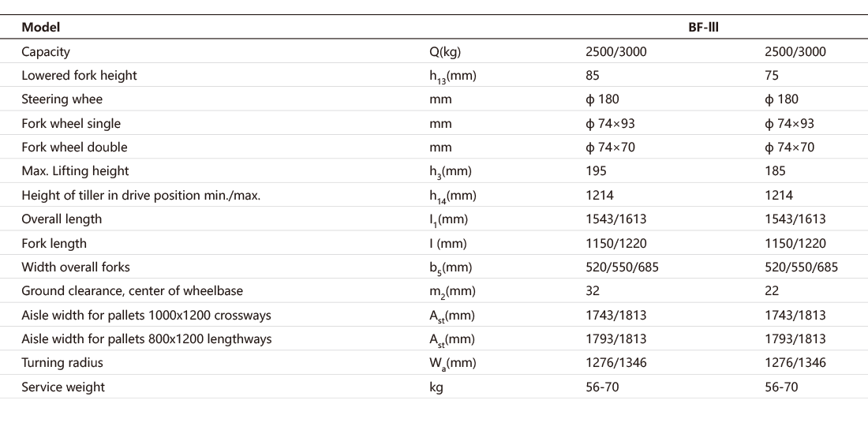Click the Aisle width 800x1200 lengthways label
This screenshot has height=445, width=868.
[146, 339]
